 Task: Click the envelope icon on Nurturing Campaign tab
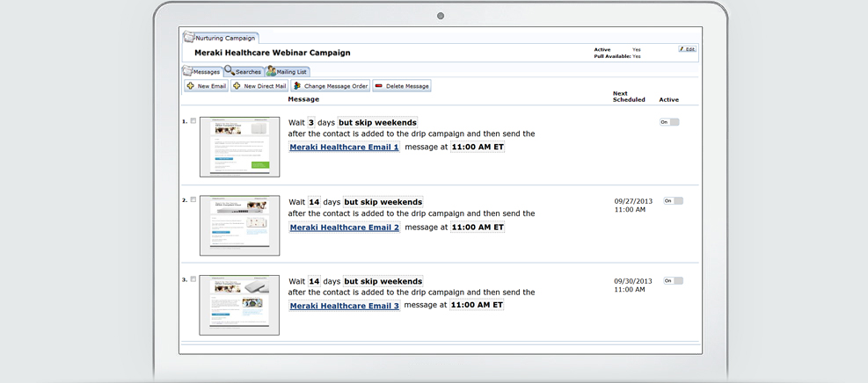[189, 38]
